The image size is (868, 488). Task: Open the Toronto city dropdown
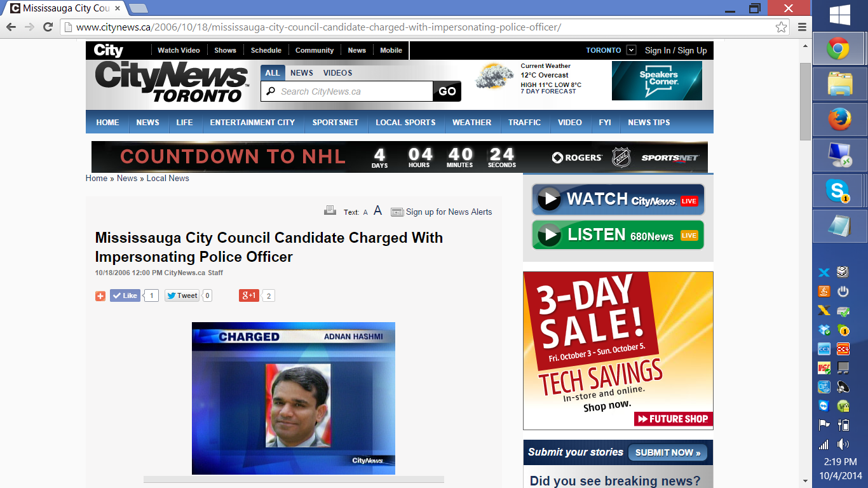point(630,50)
